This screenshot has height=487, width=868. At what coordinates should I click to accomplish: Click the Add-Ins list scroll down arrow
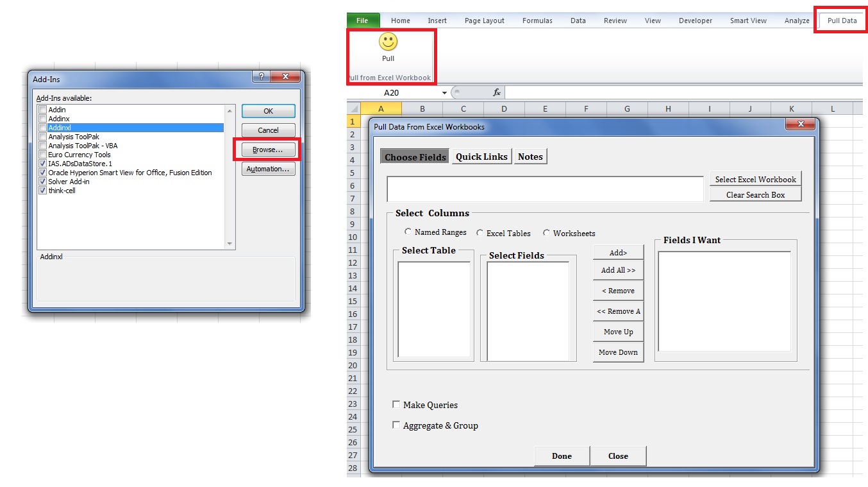click(230, 244)
